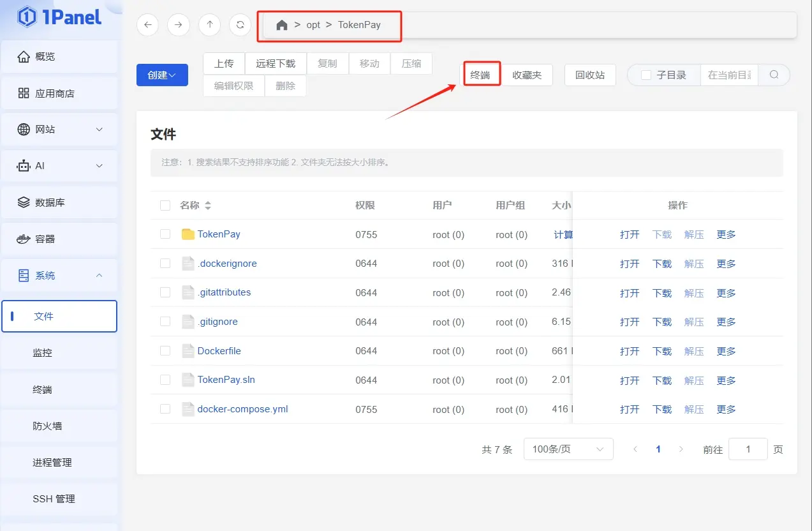Go to previous page arrow in pagination

point(635,449)
